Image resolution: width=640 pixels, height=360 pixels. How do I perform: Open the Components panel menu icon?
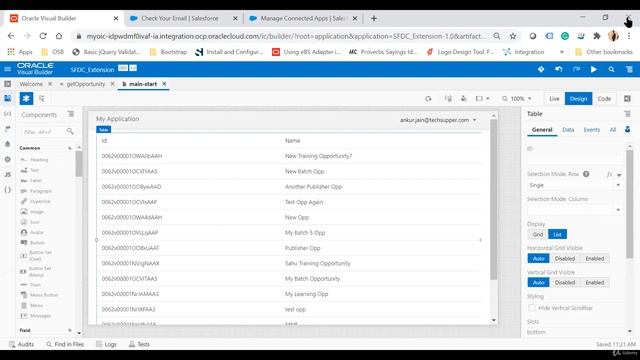71,114
